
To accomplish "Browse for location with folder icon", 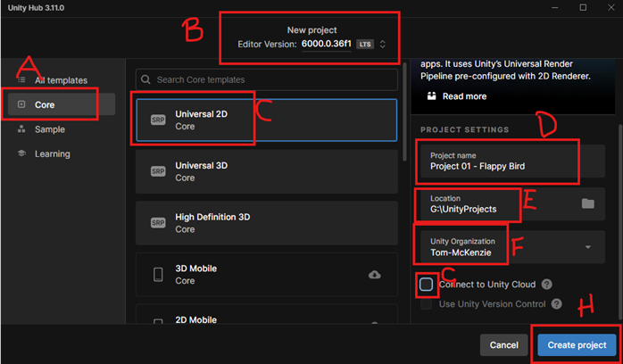I will 588,203.
